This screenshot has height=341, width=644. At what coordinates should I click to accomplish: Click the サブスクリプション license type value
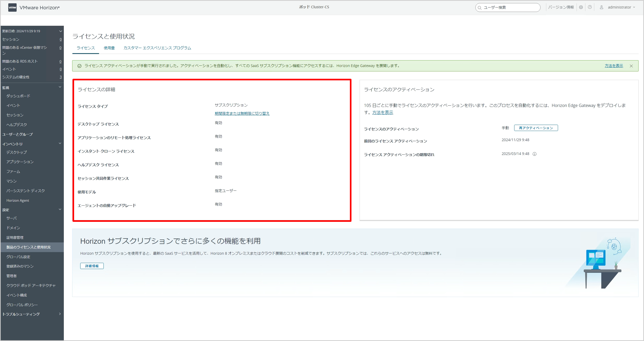(231, 105)
